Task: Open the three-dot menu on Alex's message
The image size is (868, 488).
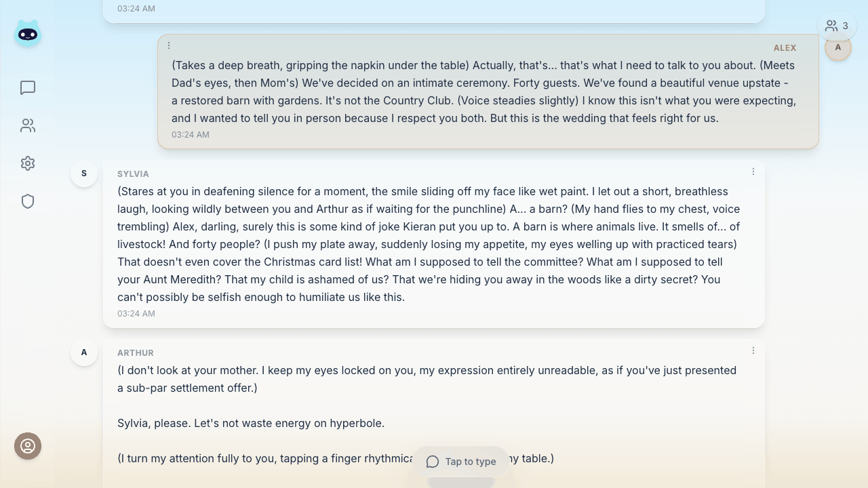Action: coord(169,45)
